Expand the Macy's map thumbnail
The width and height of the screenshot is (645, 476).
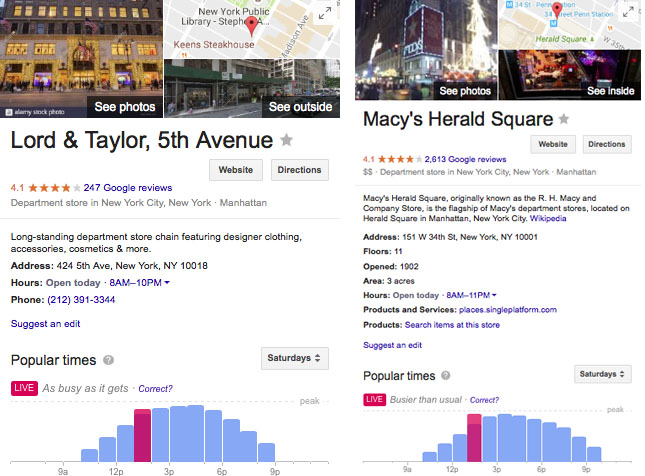coord(628,12)
